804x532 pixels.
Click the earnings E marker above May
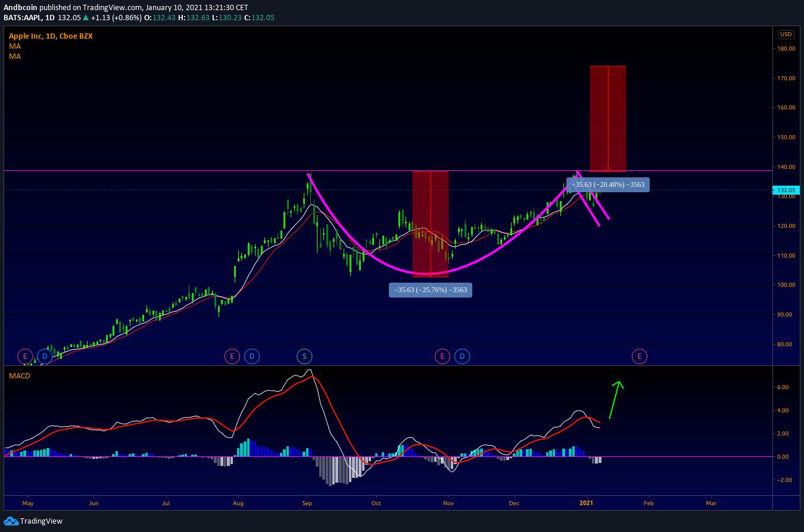[25, 356]
